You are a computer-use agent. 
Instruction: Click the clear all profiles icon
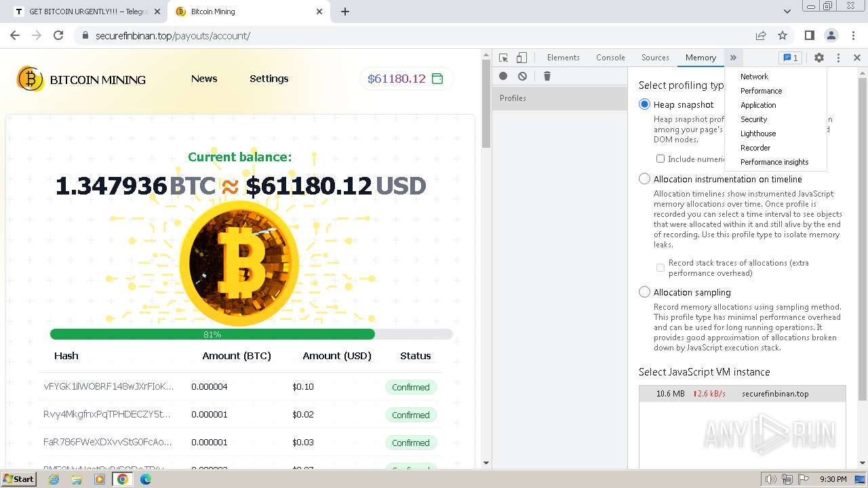[x=522, y=76]
